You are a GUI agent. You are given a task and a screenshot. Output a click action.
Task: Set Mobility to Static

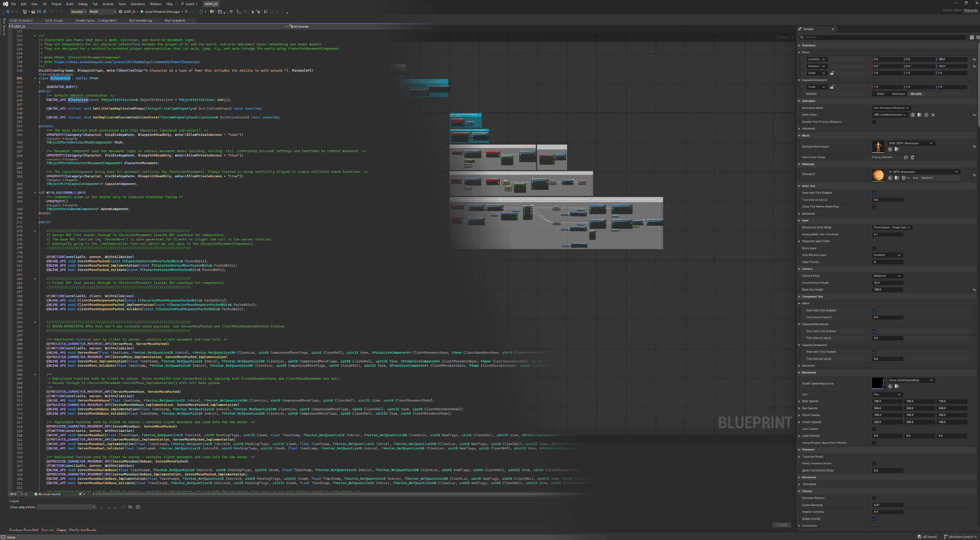point(881,94)
